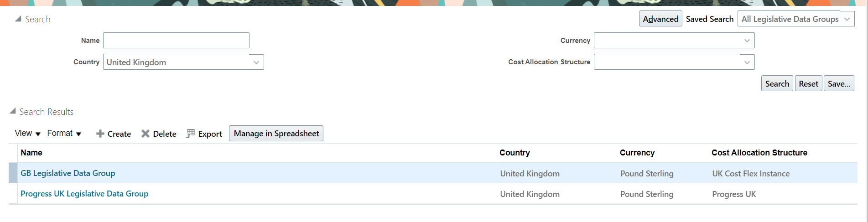Open Progress UK Legislative Data Group link
The width and height of the screenshot is (868, 222).
tap(84, 194)
